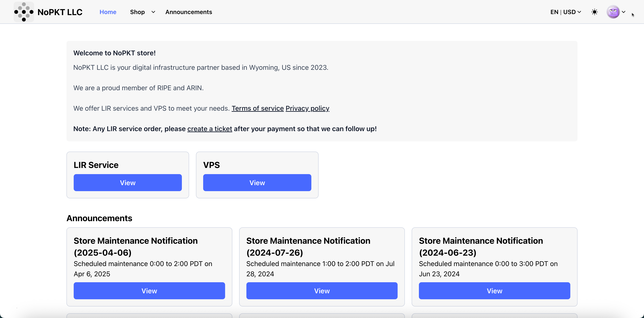This screenshot has height=318, width=644.
Task: Select the Store Maintenance Notification (2025-04-06) card title
Action: [x=135, y=246]
